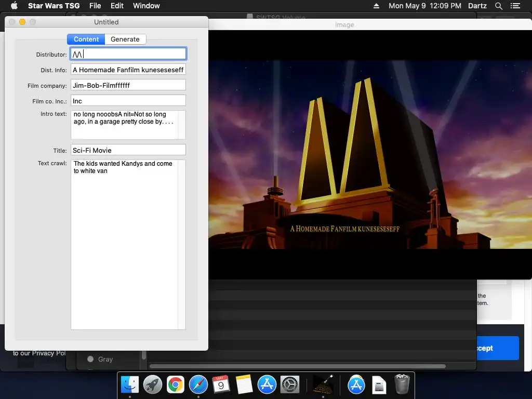
Task: Click into the Title field
Action: click(x=128, y=150)
